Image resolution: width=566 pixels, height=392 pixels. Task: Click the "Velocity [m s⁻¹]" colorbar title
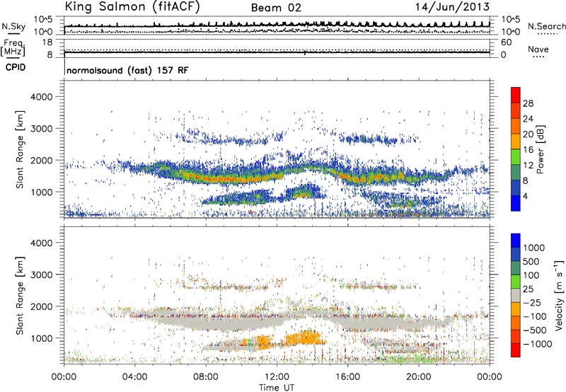pos(559,295)
